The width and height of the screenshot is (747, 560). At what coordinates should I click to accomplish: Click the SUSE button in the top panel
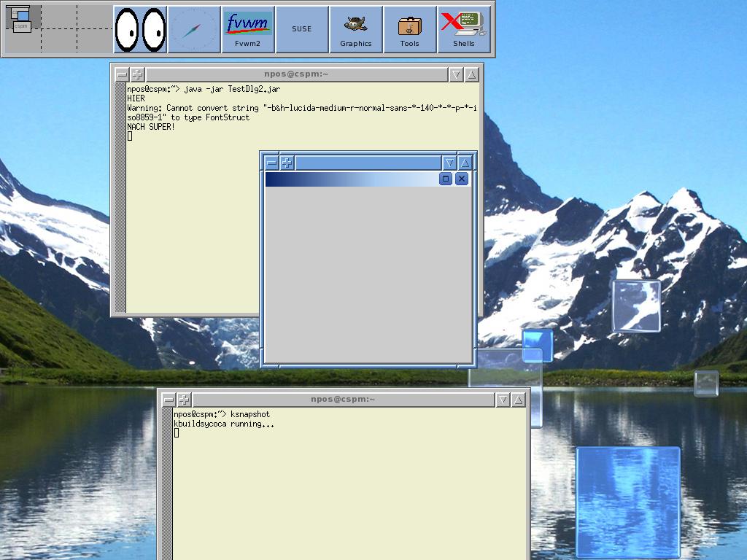301,29
